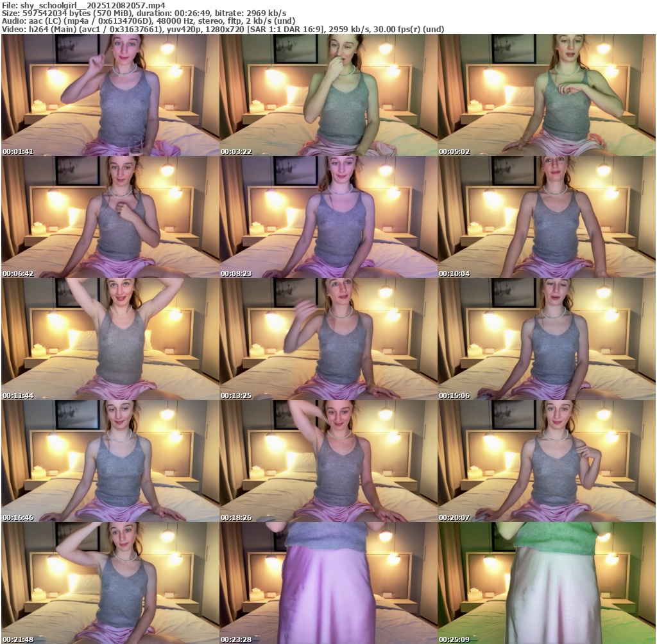Click the frame at 00:16:46
Image resolution: width=657 pixels, height=644 pixels.
tap(110, 461)
